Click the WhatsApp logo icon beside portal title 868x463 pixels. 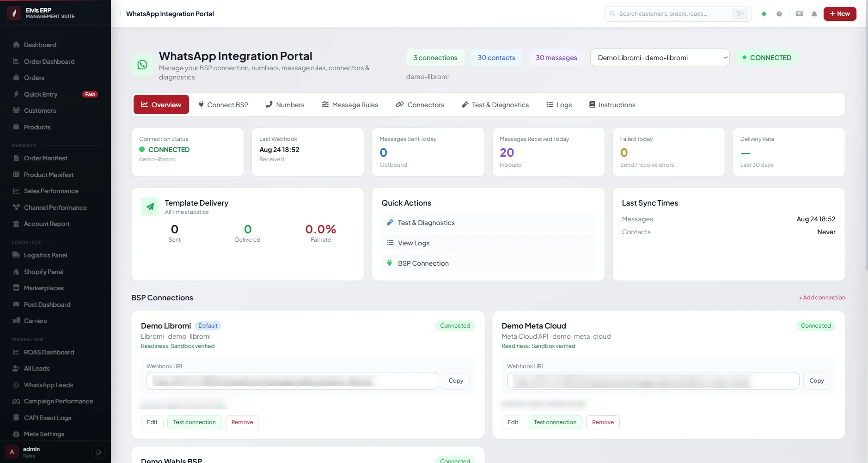point(142,65)
